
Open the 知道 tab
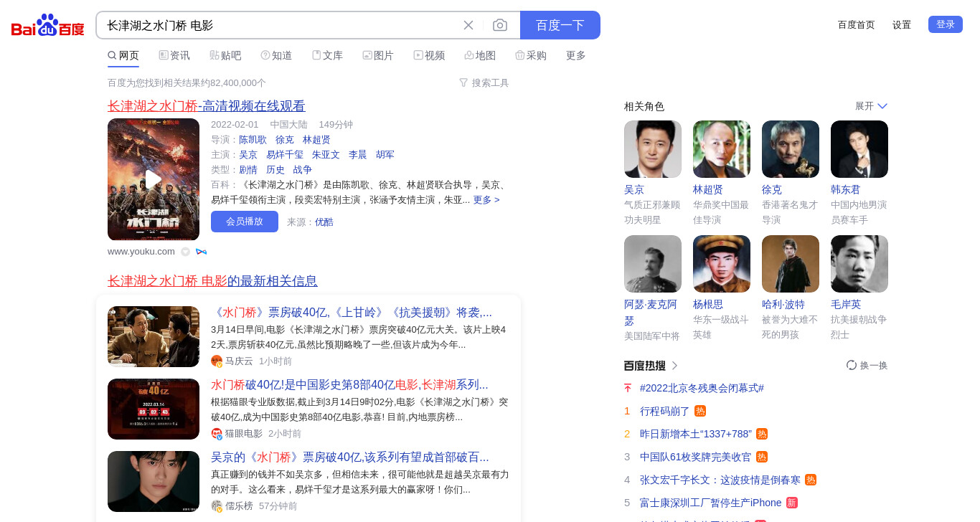click(276, 55)
